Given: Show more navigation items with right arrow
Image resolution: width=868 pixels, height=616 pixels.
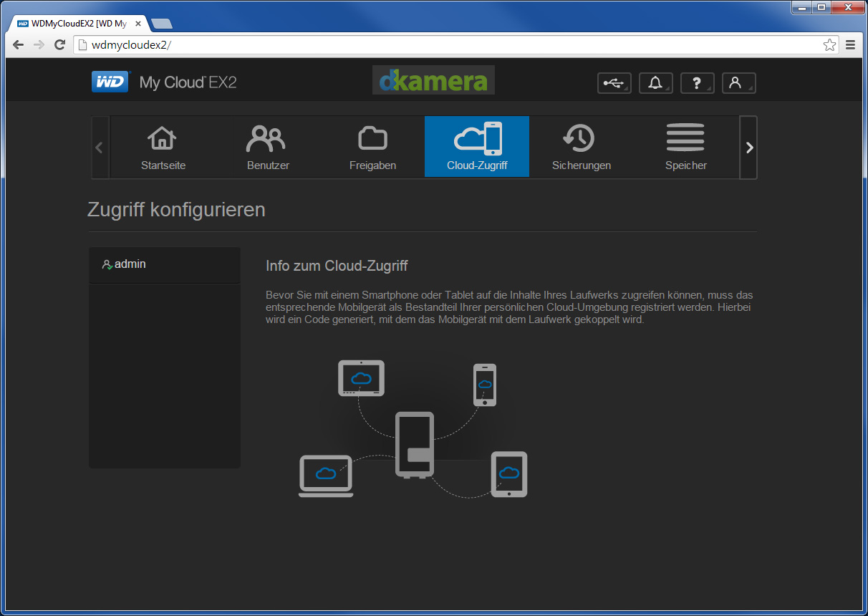Looking at the screenshot, I should 748,148.
